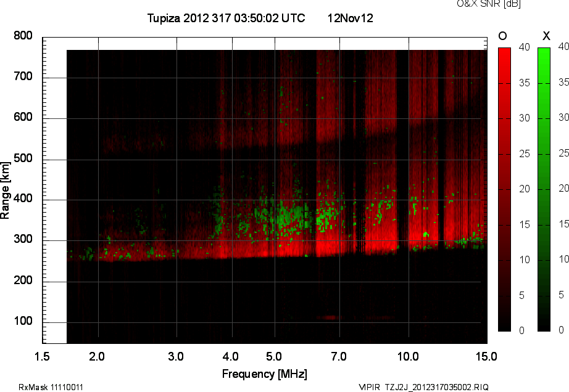This screenshot has height=392, width=569.
Task: Click the 7.0 tick on frequency axis
Action: [x=339, y=356]
